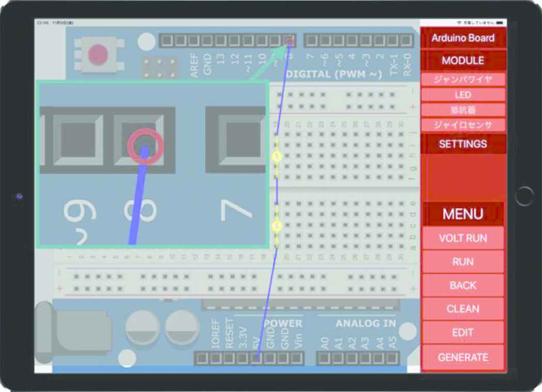Open the SETTINGS section

tap(463, 144)
